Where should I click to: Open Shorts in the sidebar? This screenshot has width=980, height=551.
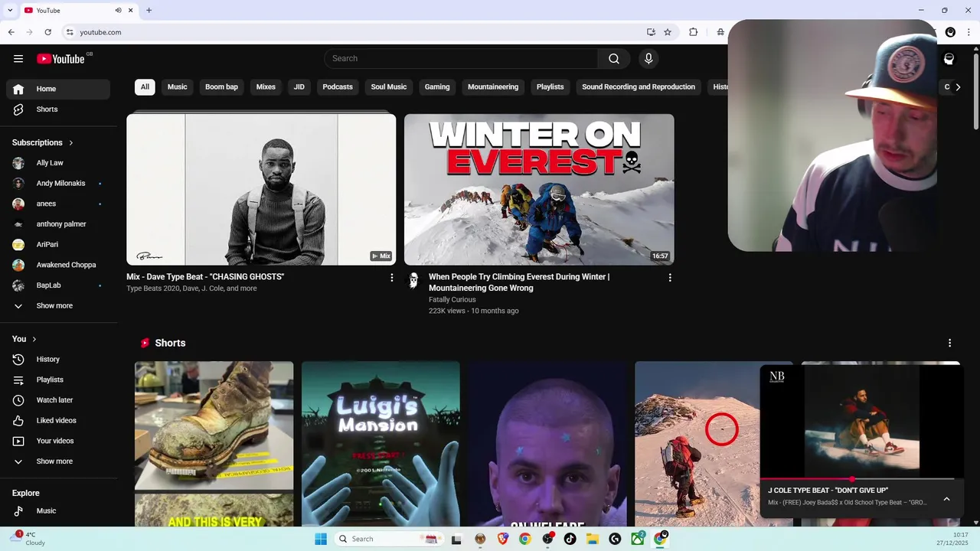58,109
